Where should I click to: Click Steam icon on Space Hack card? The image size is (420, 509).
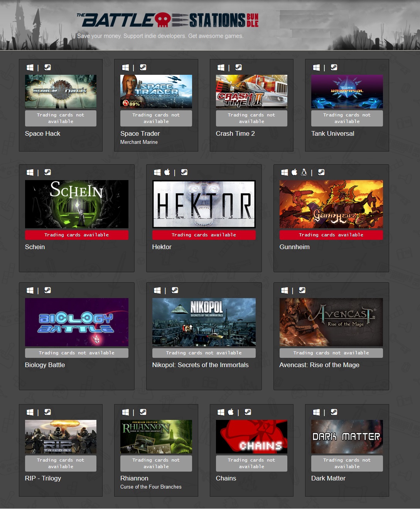(x=47, y=67)
